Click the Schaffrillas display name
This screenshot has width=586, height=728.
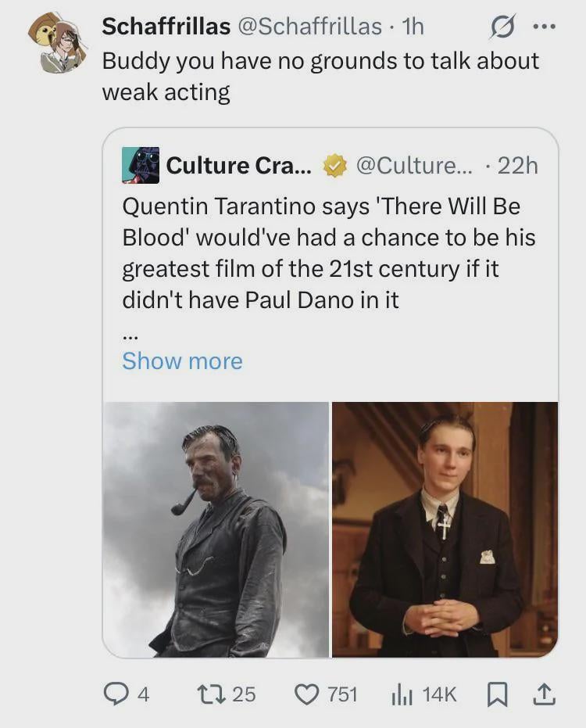166,27
